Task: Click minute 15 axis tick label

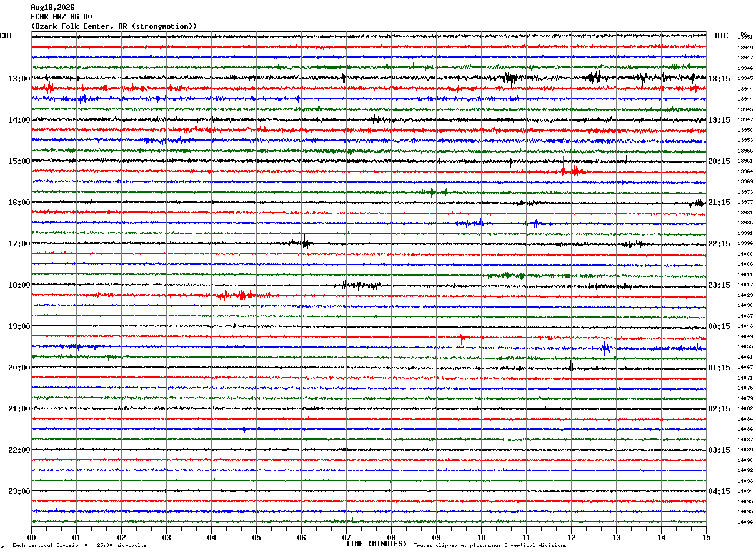Action: coord(706,537)
